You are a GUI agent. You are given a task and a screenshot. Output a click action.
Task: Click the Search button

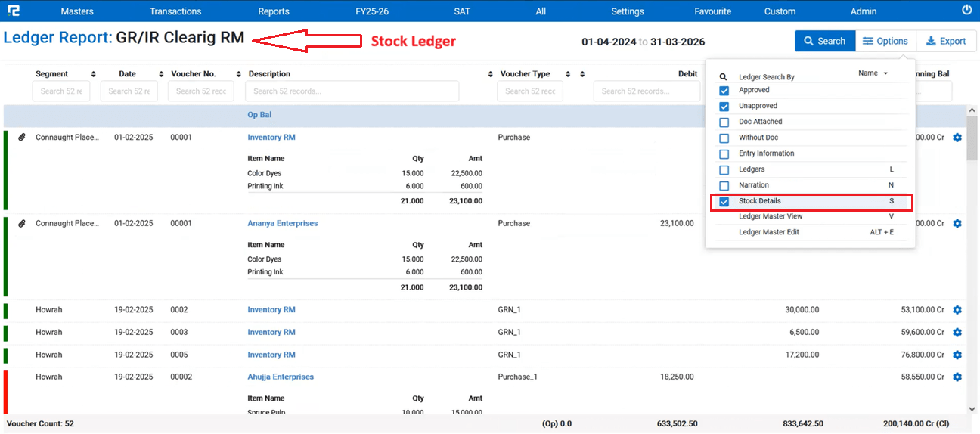coord(825,41)
